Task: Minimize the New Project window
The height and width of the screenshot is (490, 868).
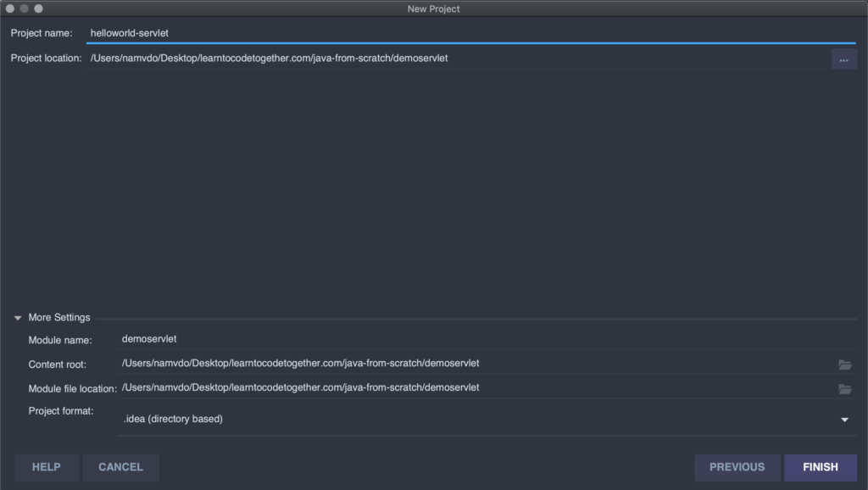Action: [x=25, y=8]
